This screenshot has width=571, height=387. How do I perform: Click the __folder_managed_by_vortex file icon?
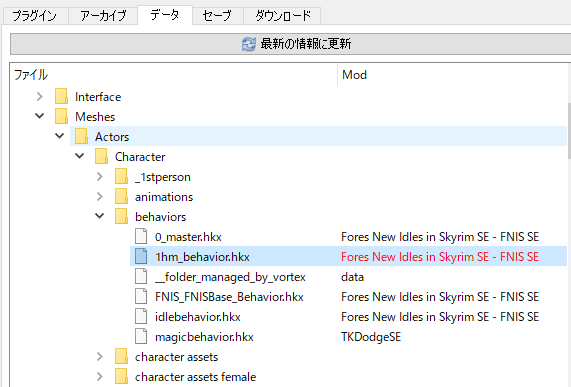tap(141, 277)
